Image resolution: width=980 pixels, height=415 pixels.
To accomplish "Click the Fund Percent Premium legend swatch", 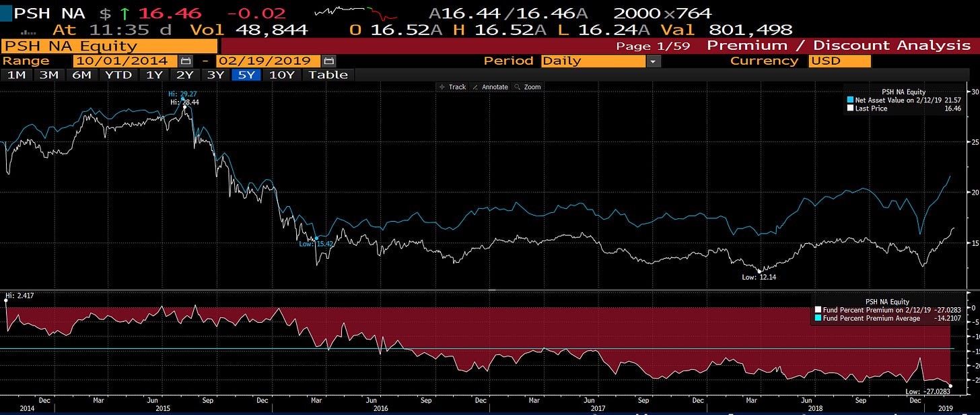I will pos(818,310).
